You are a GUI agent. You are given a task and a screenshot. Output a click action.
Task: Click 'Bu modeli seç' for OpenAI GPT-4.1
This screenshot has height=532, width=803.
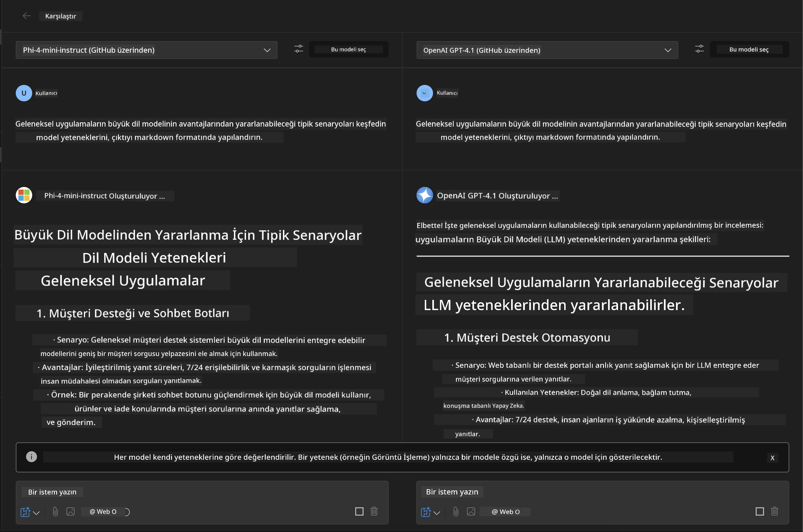(749, 49)
